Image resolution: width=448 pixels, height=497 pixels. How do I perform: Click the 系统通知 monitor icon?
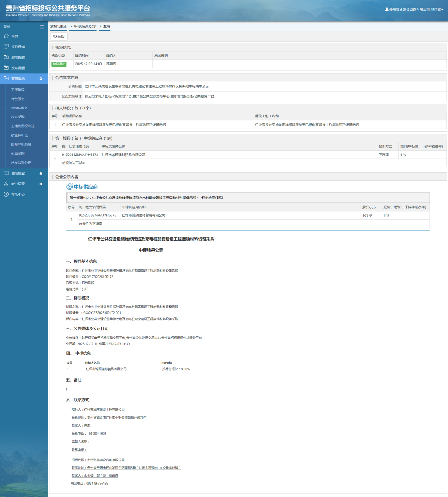(x=6, y=47)
